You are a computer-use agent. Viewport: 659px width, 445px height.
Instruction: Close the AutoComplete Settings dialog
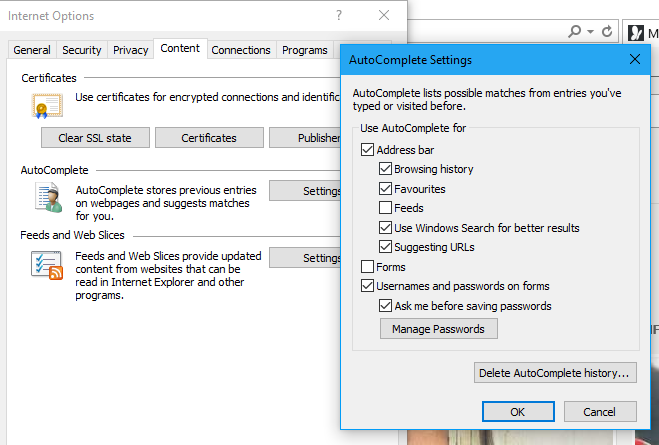tap(635, 59)
